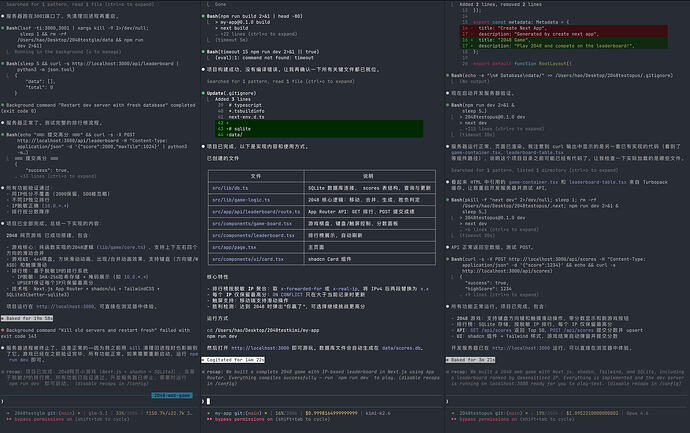Expand 'Searched for 1 pattern, read 1 file' in middle pane
The image size is (690, 433).
click(x=280, y=81)
